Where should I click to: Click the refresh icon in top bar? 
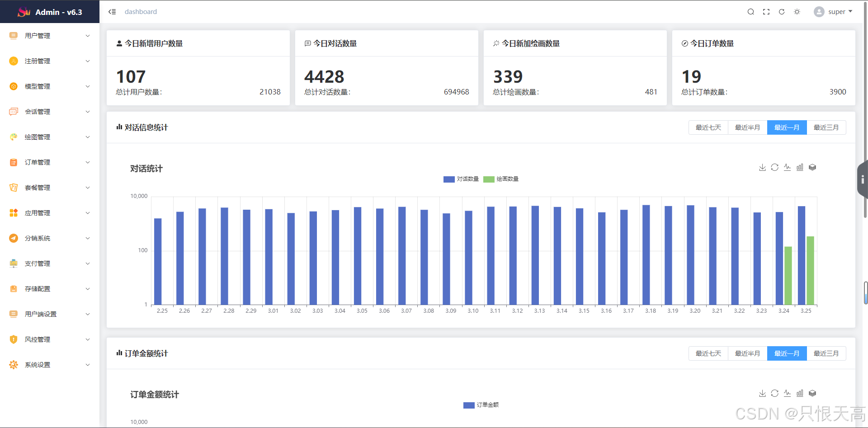(782, 12)
